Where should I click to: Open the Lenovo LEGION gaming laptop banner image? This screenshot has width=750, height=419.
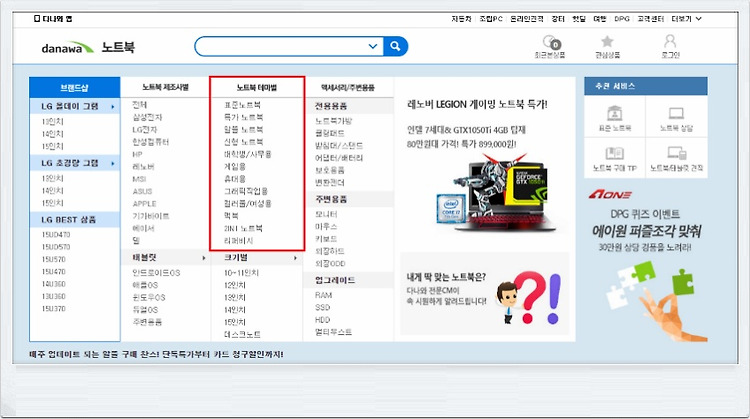click(x=495, y=194)
